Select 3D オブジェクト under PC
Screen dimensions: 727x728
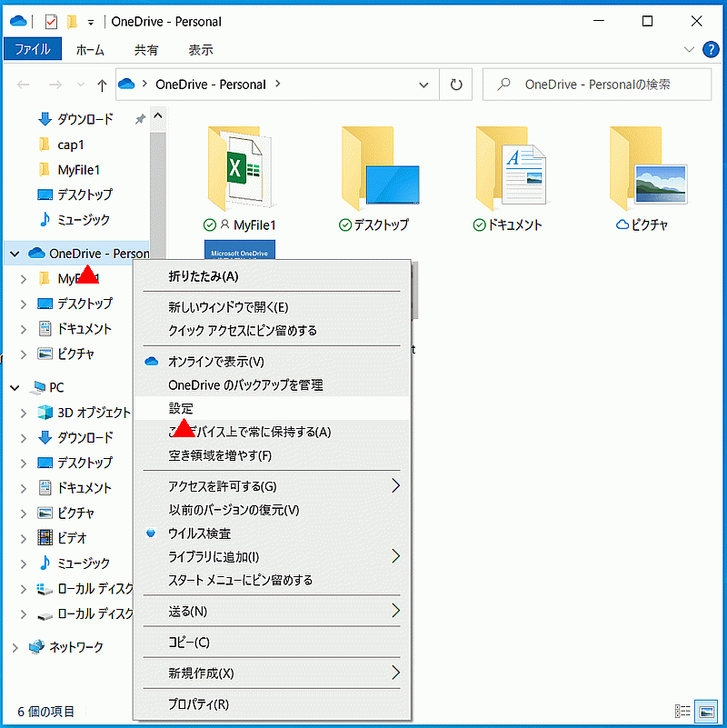point(94,413)
